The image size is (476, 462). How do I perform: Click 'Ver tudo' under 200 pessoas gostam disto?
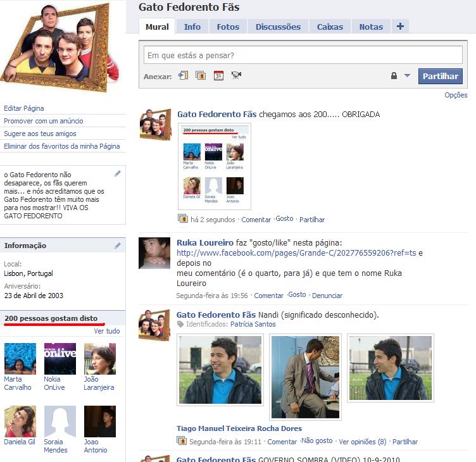coord(107,331)
